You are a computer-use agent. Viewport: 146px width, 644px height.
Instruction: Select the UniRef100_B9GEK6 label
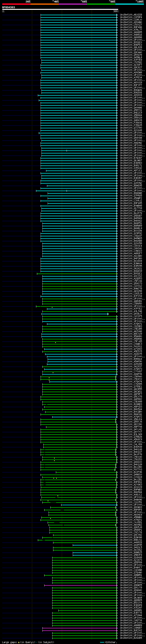tap(131, 93)
